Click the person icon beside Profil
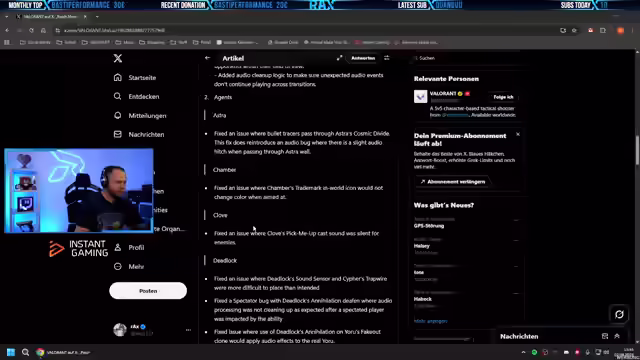 click(x=118, y=247)
